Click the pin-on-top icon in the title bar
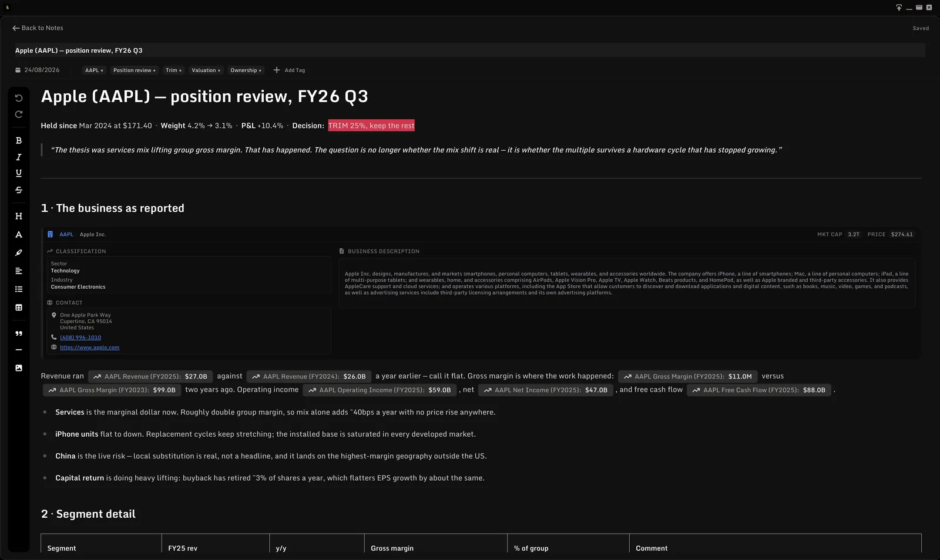The width and height of the screenshot is (940, 560). pyautogui.click(x=899, y=8)
